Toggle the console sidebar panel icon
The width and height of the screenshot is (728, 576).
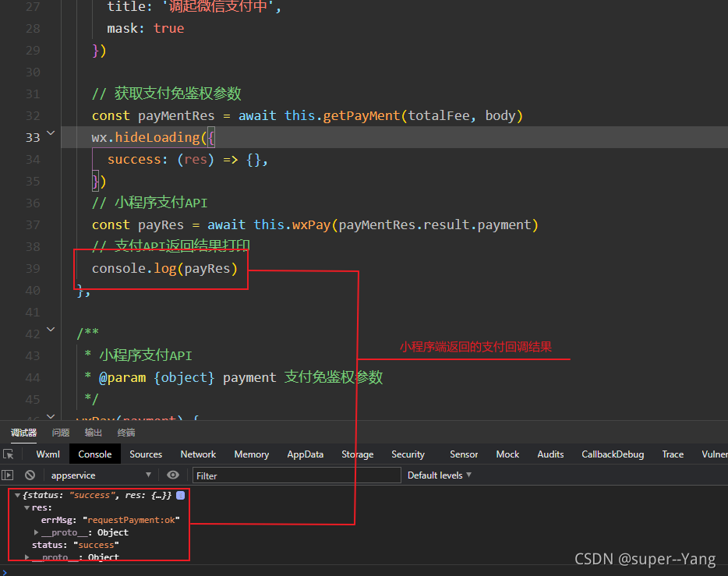pyautogui.click(x=8, y=475)
